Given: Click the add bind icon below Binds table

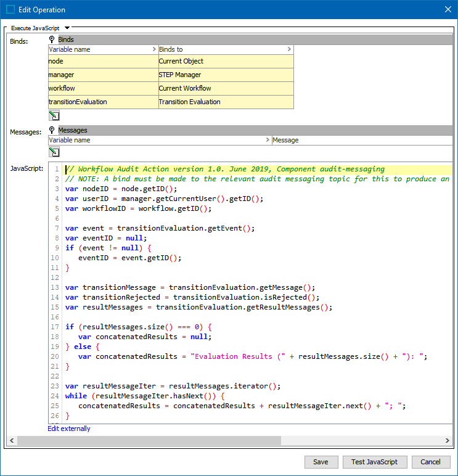Looking at the screenshot, I should tap(54, 115).
